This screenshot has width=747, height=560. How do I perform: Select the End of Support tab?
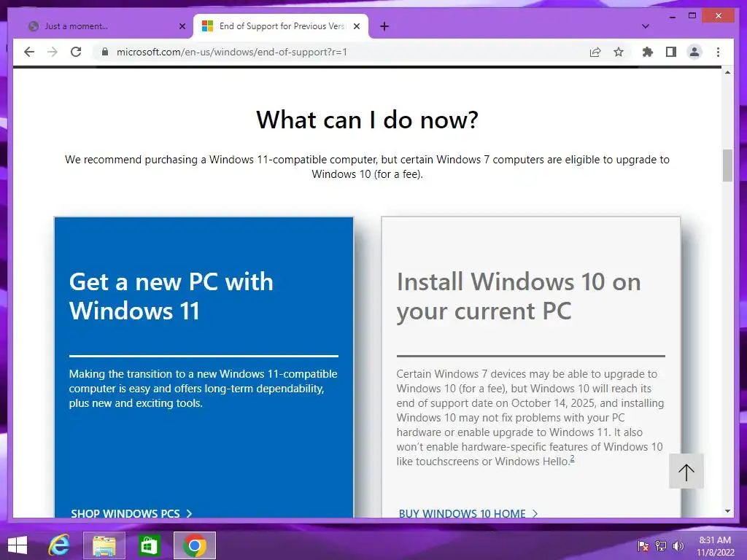tap(281, 26)
